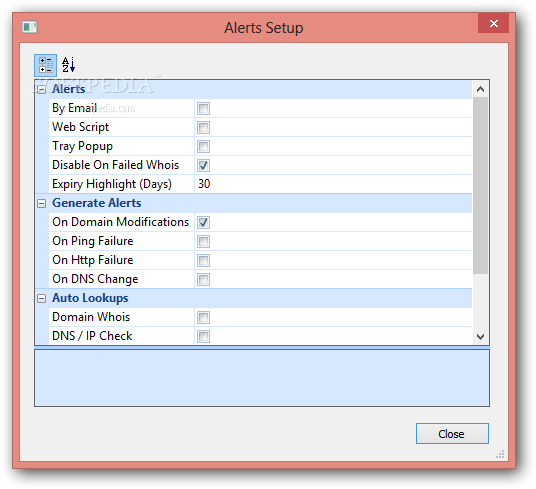Switch to Categorized view icon
Viewport: 536px width, 489px height.
(45, 65)
